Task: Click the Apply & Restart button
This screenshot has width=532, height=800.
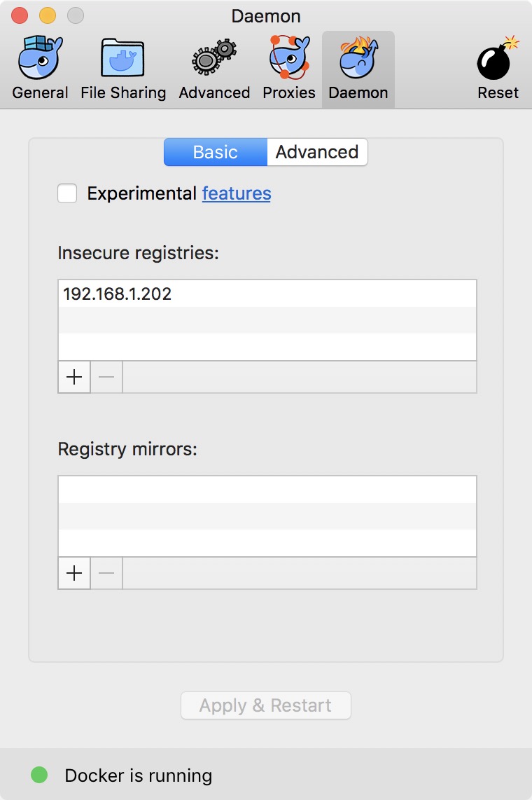Action: (266, 705)
